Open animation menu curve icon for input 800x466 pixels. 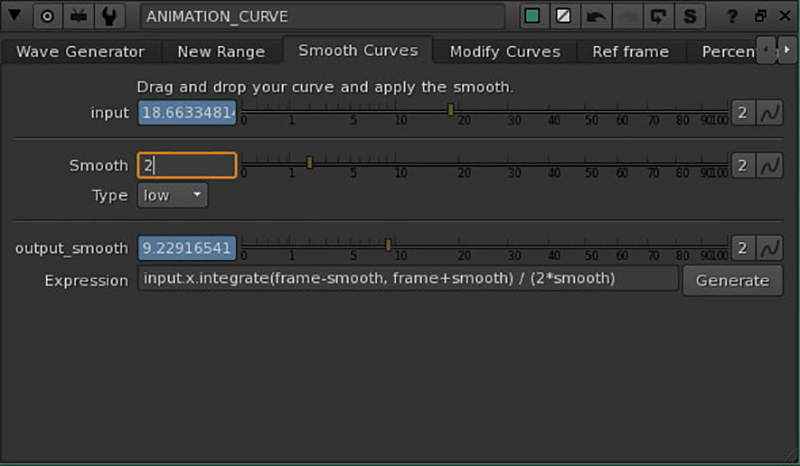pyautogui.click(x=769, y=112)
